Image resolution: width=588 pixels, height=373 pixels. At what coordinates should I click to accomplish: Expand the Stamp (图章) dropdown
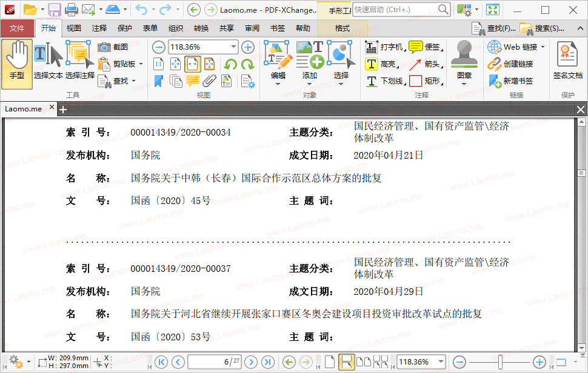[x=464, y=84]
